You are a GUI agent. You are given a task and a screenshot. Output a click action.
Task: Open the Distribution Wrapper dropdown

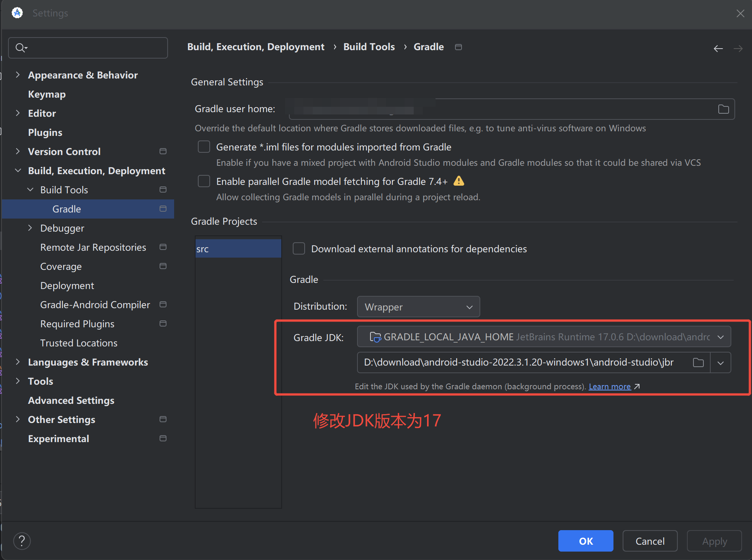[x=418, y=307]
